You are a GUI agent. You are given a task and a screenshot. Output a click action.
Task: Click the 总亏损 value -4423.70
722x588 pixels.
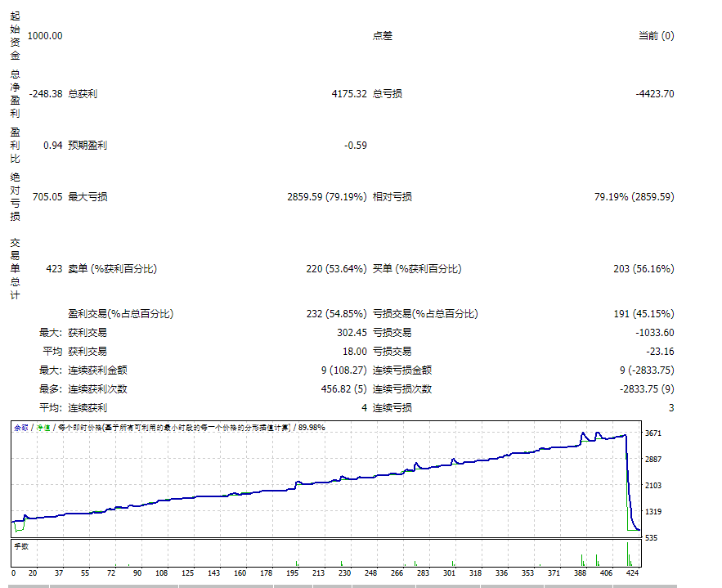[x=652, y=93]
